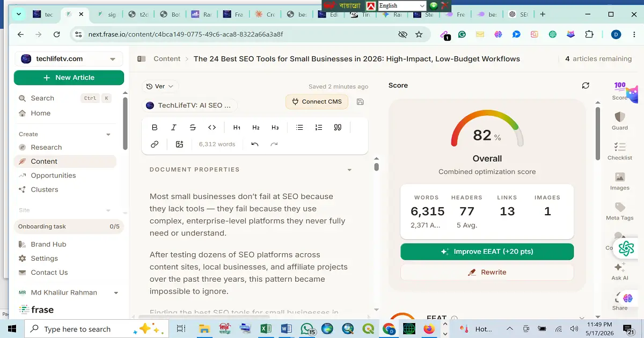The height and width of the screenshot is (338, 644).
Task: Toggle the eye-slash icon in address bar
Action: (x=402, y=34)
